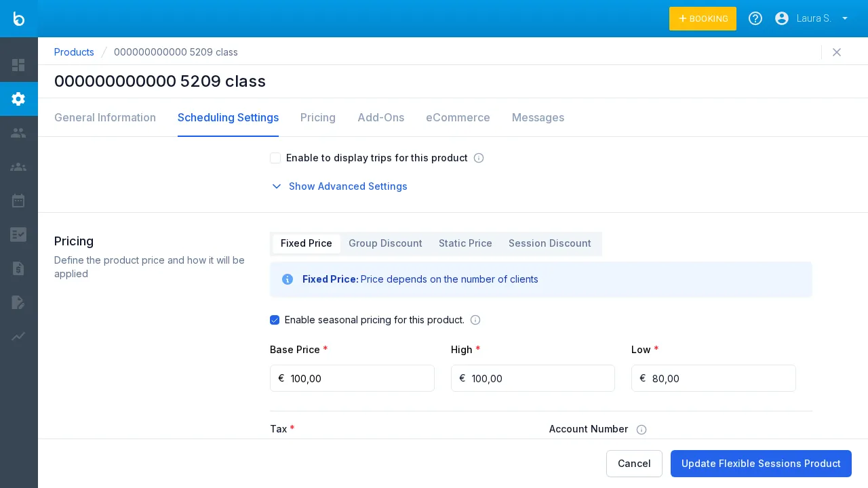This screenshot has height=488, width=868.
Task: Select the staff icon in sidebar
Action: point(18,133)
